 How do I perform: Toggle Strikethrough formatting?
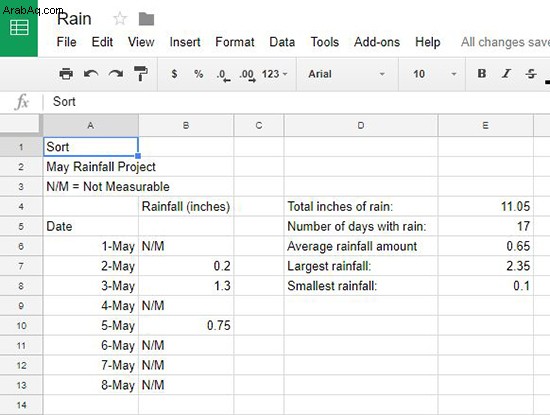[x=531, y=74]
